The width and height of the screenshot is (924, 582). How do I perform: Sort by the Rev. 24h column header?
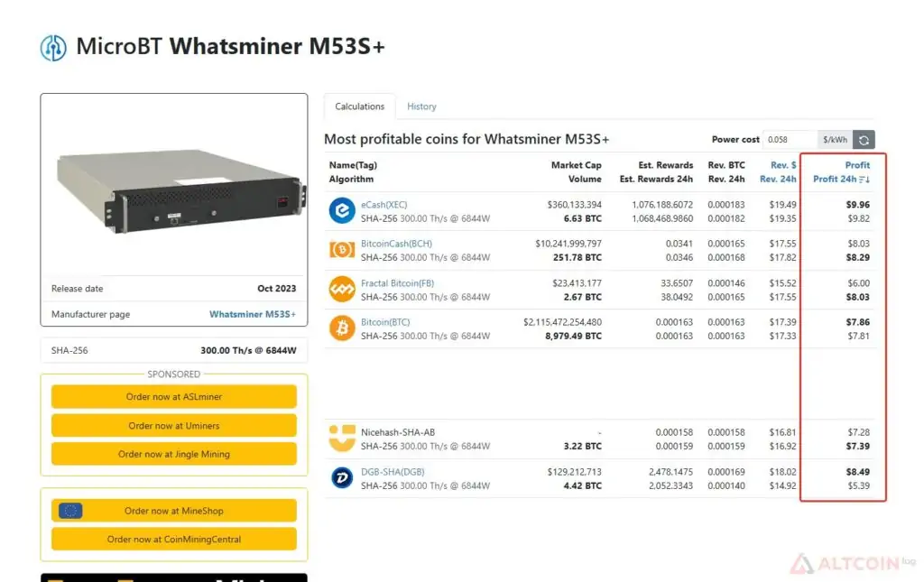[778, 179]
